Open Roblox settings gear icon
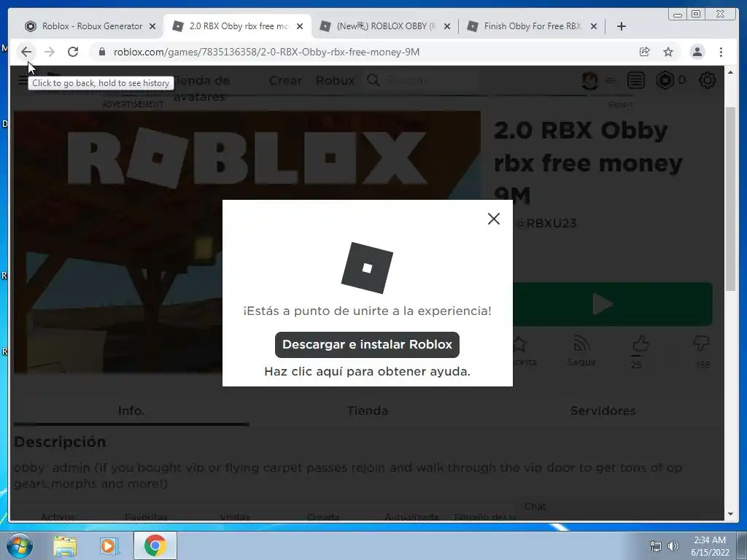Screen dimensions: 747x560 [707, 80]
